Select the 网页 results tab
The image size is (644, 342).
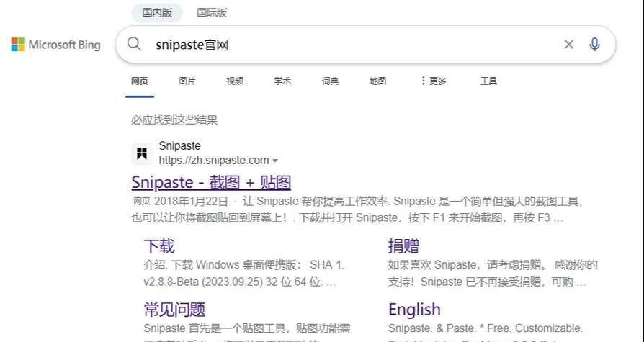pos(140,81)
